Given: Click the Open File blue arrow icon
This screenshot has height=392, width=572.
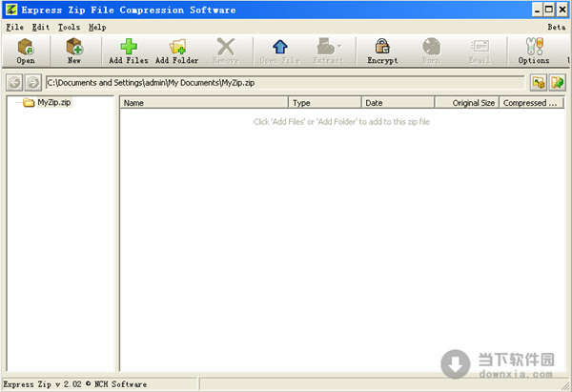Looking at the screenshot, I should (279, 47).
